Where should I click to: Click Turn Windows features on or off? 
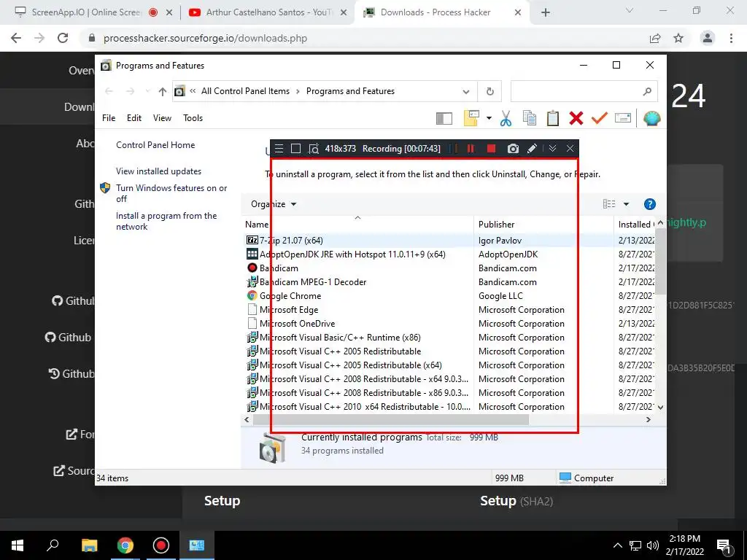[171, 193]
